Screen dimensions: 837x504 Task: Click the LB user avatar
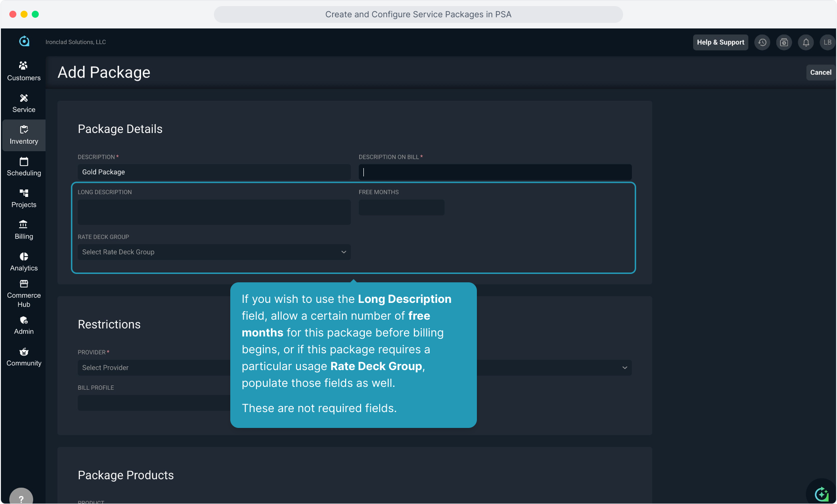(827, 42)
